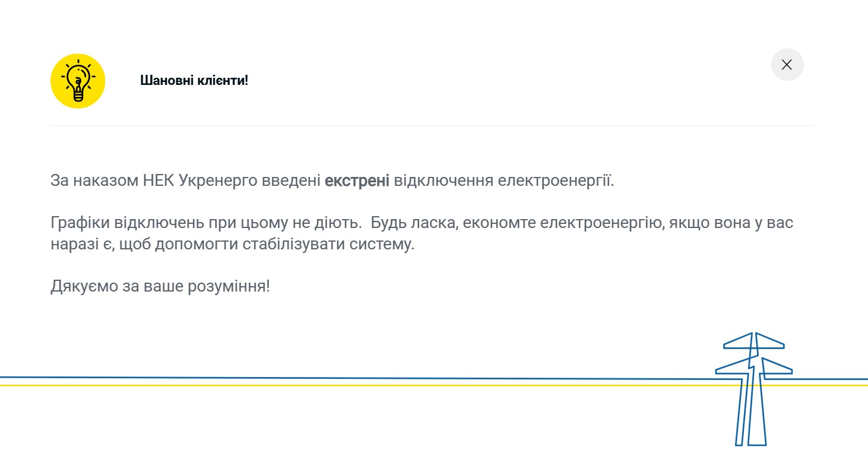
Task: Click the words "За наказом"
Action: point(94,180)
